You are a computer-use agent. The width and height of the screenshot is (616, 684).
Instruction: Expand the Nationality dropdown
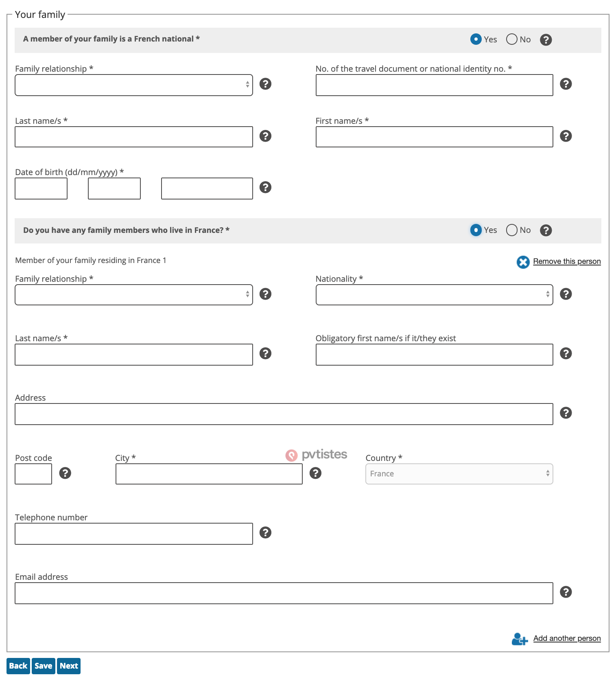(434, 295)
